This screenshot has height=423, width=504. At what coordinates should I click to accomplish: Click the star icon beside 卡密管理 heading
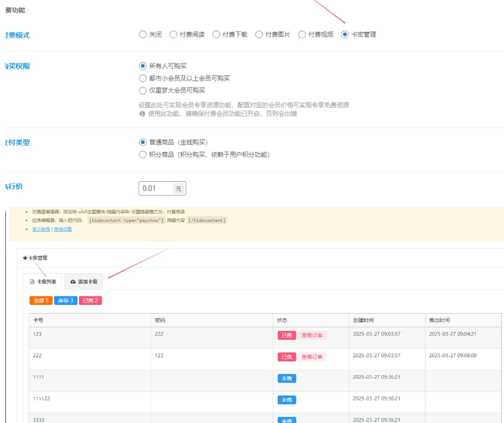(25, 258)
